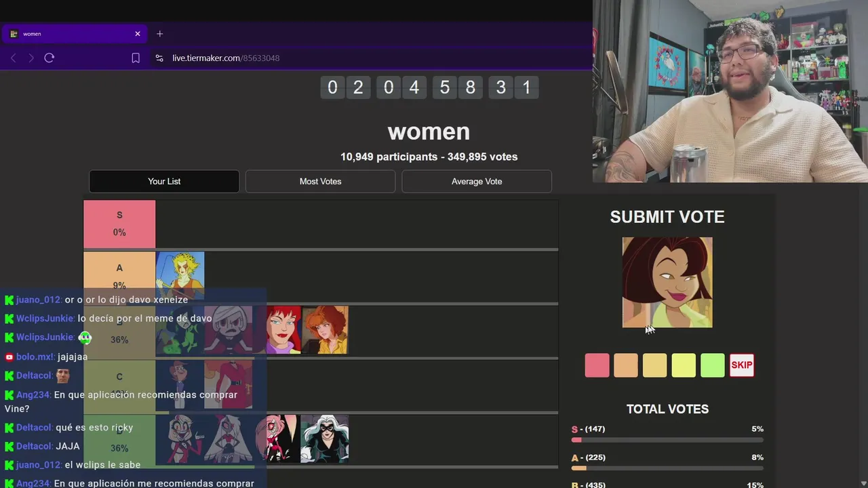Click the countdown timer display
The width and height of the screenshot is (868, 488).
point(429,87)
